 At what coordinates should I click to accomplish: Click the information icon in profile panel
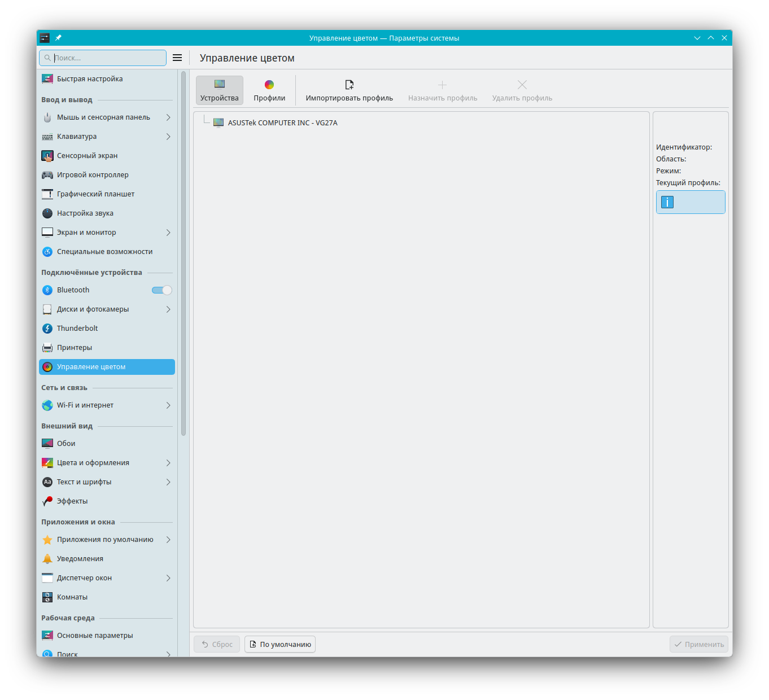click(667, 202)
